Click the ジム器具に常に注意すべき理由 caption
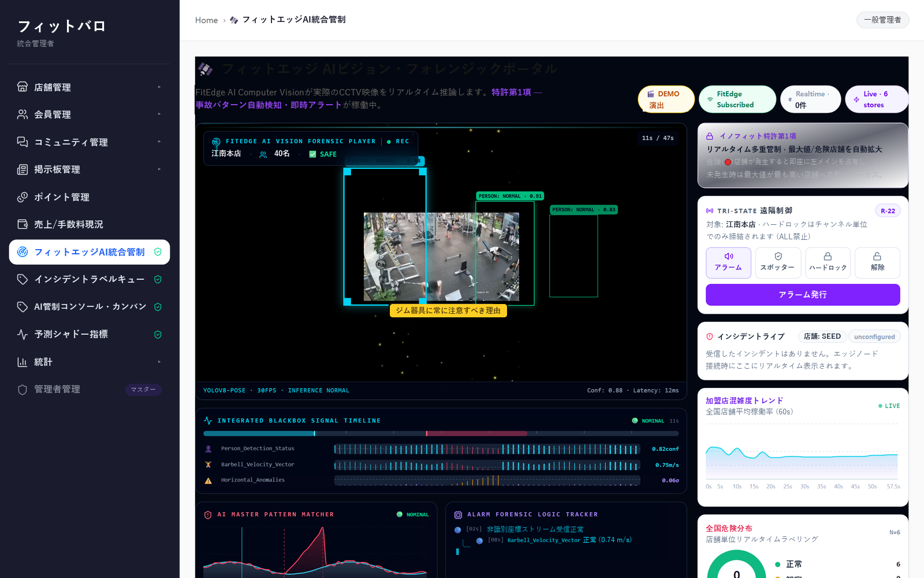The image size is (924, 578). pos(448,311)
